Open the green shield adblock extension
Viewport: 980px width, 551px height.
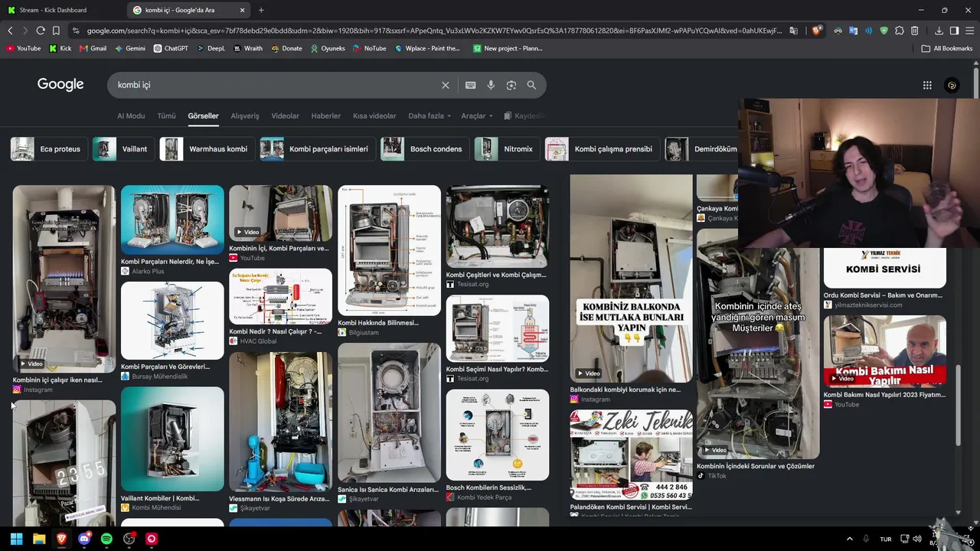(x=884, y=31)
